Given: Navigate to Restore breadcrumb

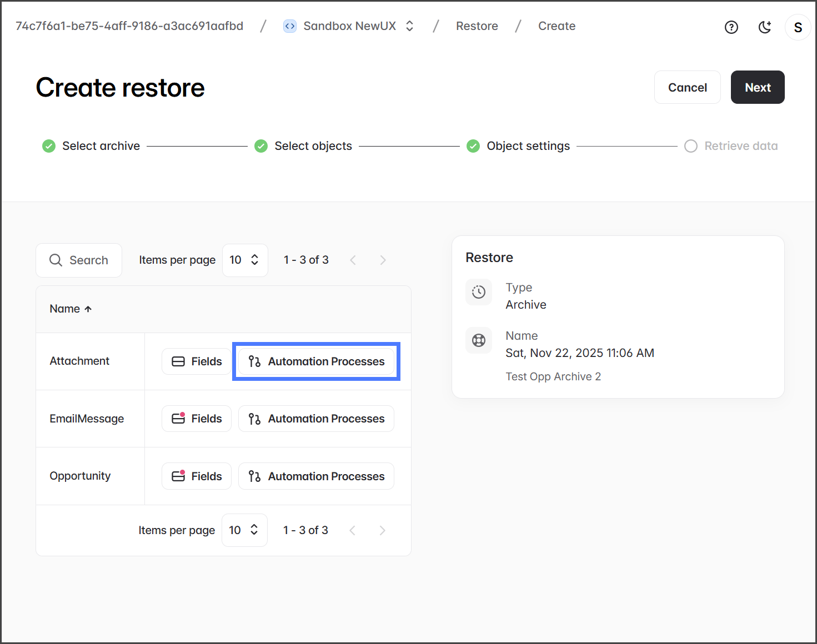Looking at the screenshot, I should (x=477, y=26).
